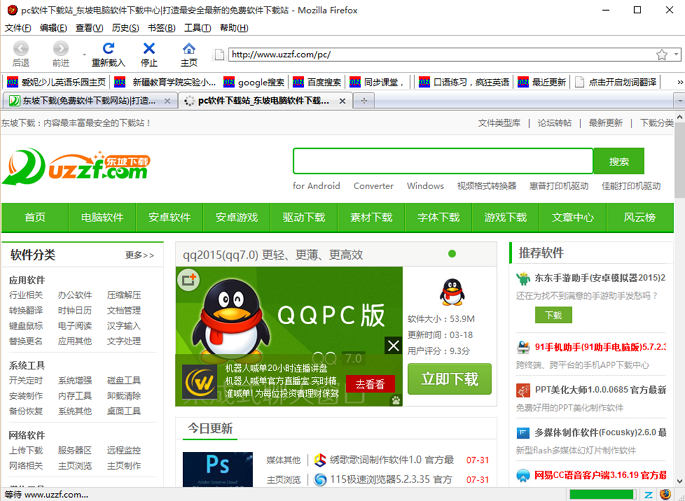Open the 查看(V) menu
The width and height of the screenshot is (685, 501).
pyautogui.click(x=89, y=28)
